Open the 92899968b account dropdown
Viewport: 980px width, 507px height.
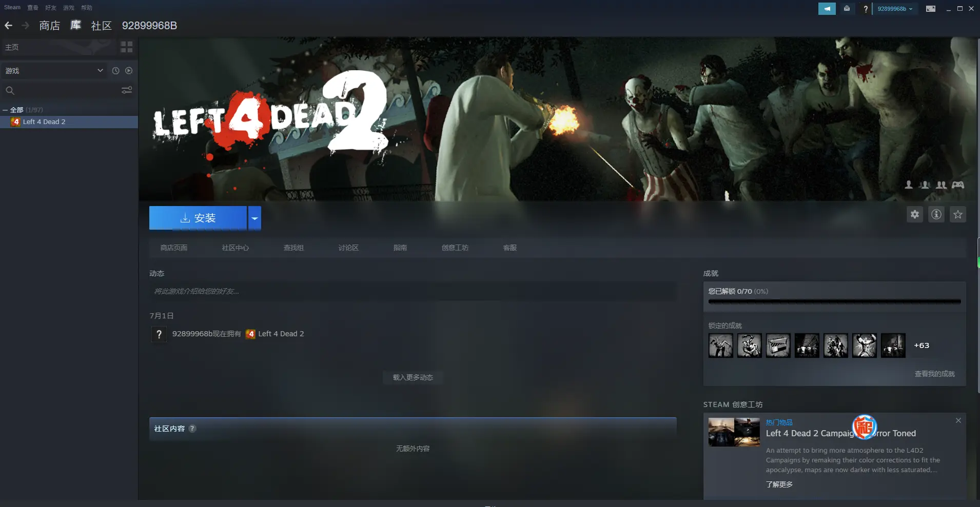(x=895, y=9)
